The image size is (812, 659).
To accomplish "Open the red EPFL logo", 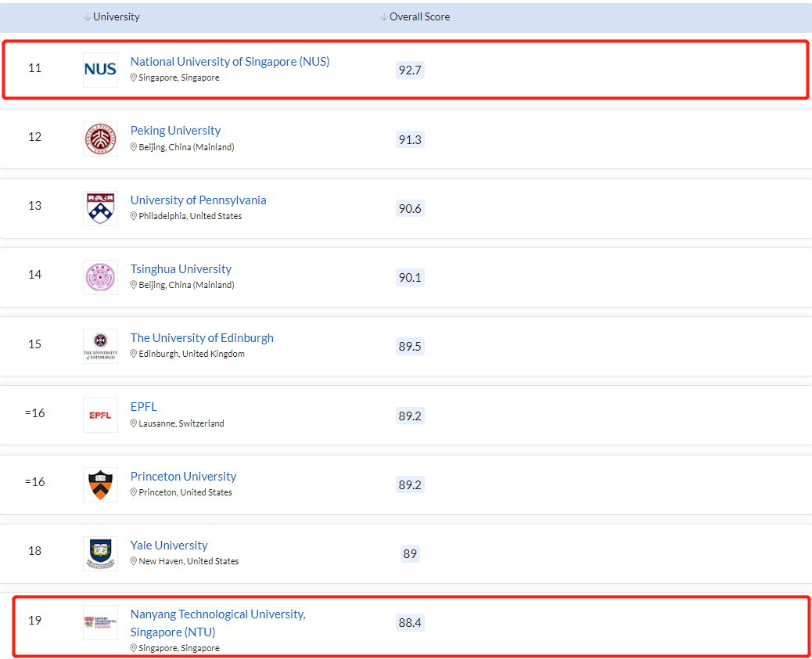I will tap(100, 415).
